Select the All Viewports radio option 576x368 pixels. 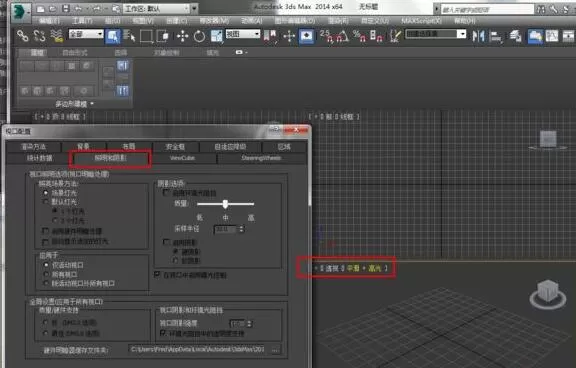[x=46, y=274]
